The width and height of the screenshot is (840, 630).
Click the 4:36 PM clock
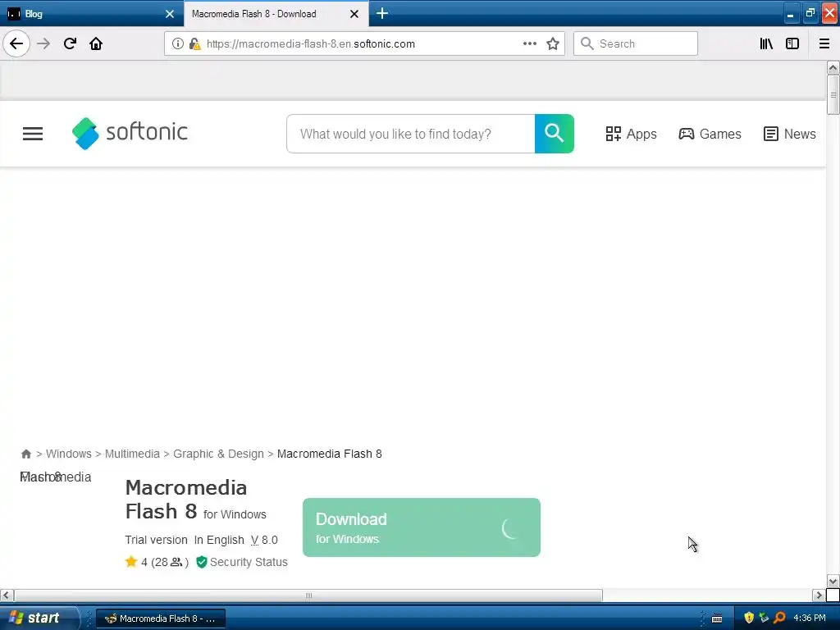(x=810, y=619)
